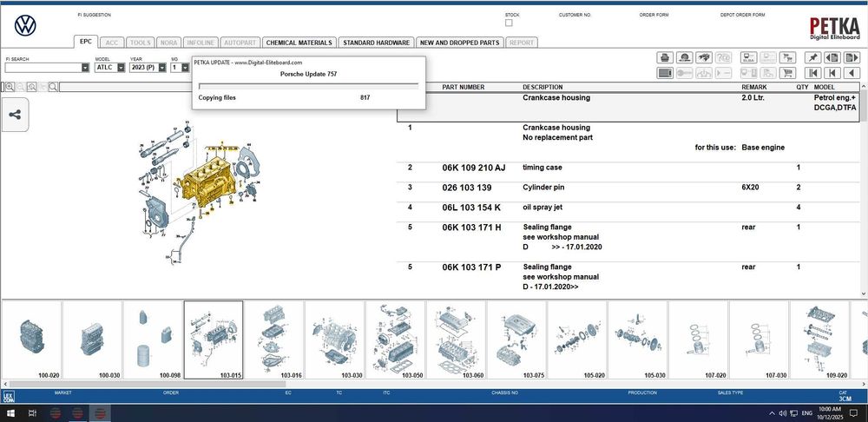Expand the MG dropdown showing 1
The width and height of the screenshot is (868, 422).
tap(185, 68)
